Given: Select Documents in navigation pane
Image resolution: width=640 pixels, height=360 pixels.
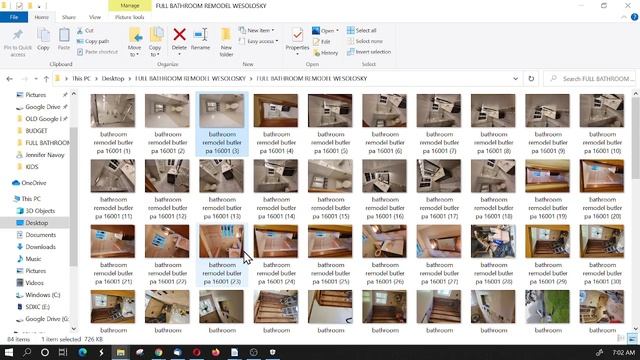Looking at the screenshot, I should (x=40, y=235).
